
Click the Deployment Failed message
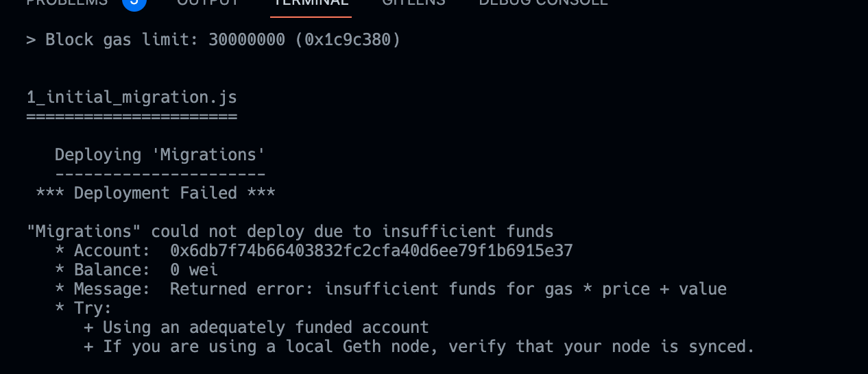point(156,193)
